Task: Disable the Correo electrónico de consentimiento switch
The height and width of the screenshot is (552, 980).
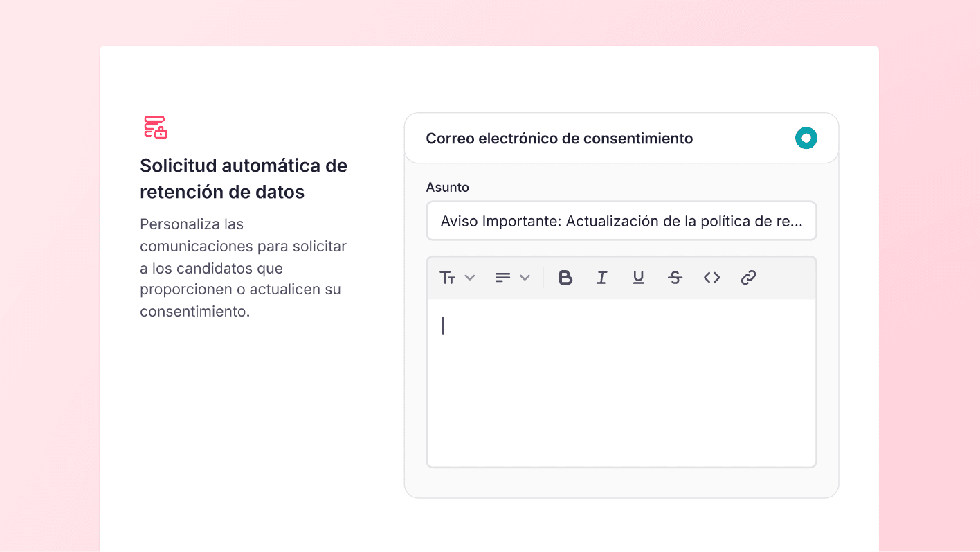Action: tap(806, 138)
